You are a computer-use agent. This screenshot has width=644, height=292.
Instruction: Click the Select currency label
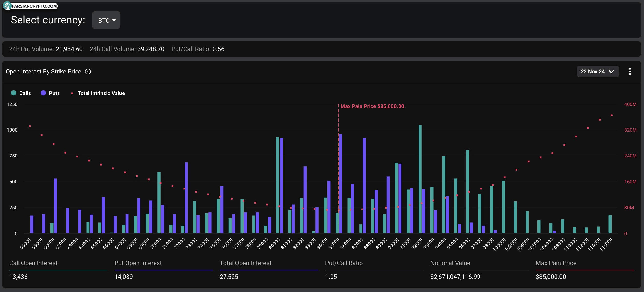(48, 20)
